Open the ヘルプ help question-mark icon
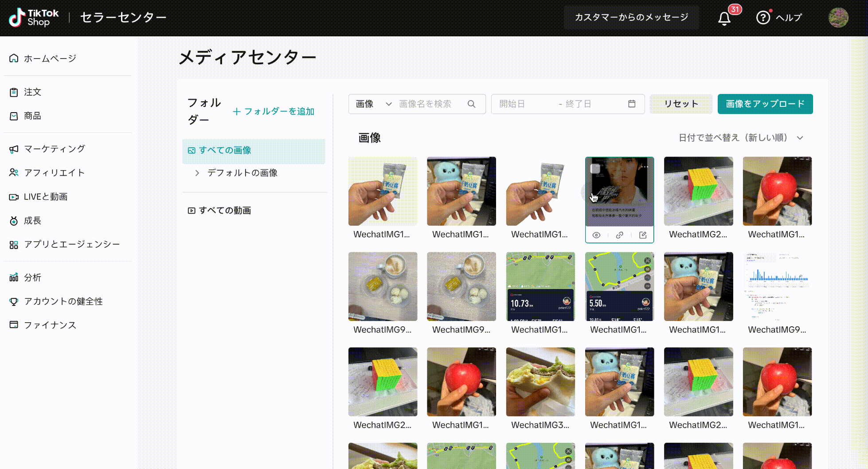 pyautogui.click(x=763, y=18)
